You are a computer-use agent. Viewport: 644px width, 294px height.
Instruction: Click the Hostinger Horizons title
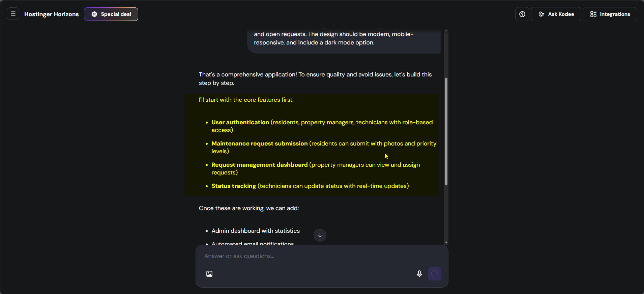pos(51,14)
